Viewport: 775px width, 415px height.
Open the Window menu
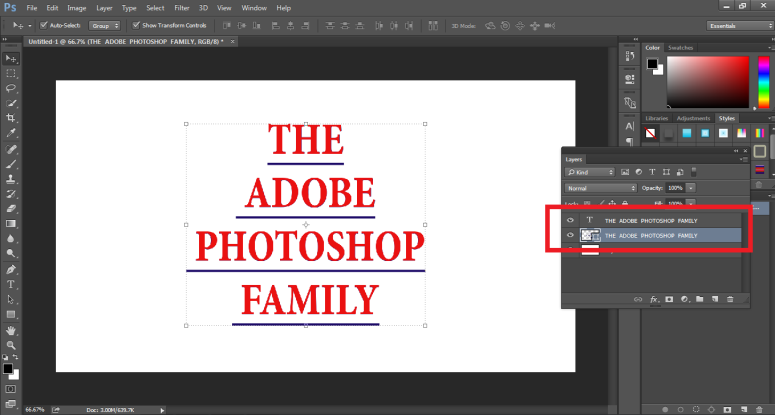point(254,8)
